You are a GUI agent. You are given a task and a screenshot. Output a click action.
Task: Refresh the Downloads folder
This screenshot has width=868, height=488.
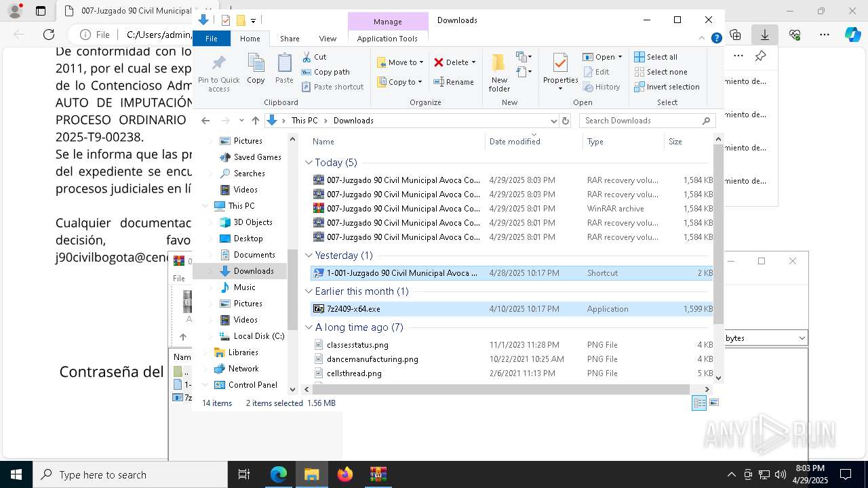point(566,121)
